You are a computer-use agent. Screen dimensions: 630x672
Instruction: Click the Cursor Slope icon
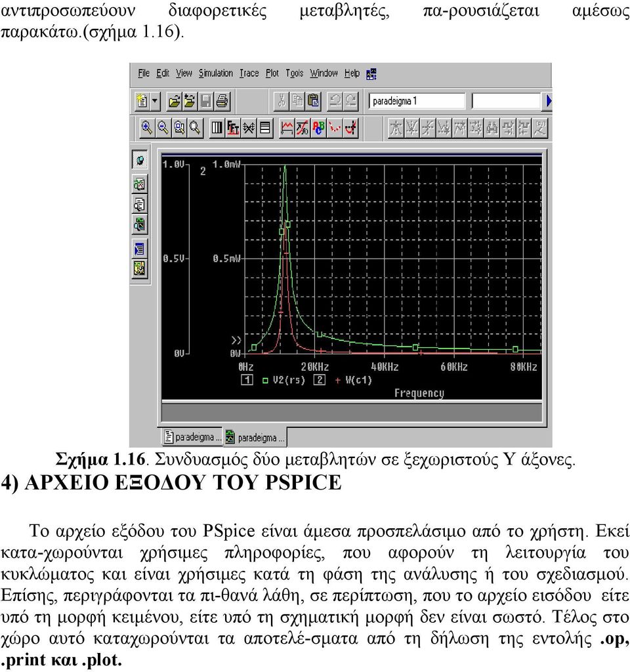427,128
